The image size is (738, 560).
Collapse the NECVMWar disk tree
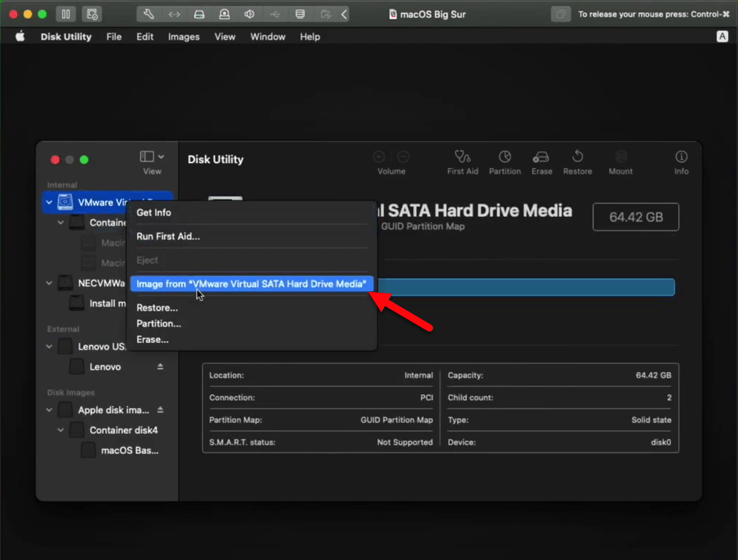tap(49, 283)
